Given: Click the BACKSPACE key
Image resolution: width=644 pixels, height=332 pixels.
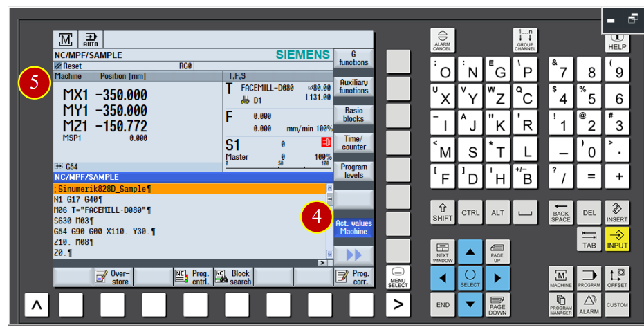Looking at the screenshot, I should coord(560,213).
